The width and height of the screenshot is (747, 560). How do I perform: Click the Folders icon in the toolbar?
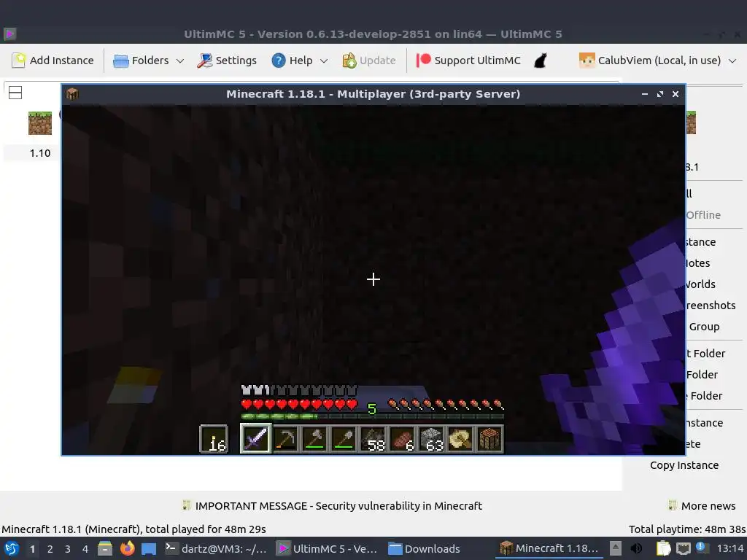(121, 61)
